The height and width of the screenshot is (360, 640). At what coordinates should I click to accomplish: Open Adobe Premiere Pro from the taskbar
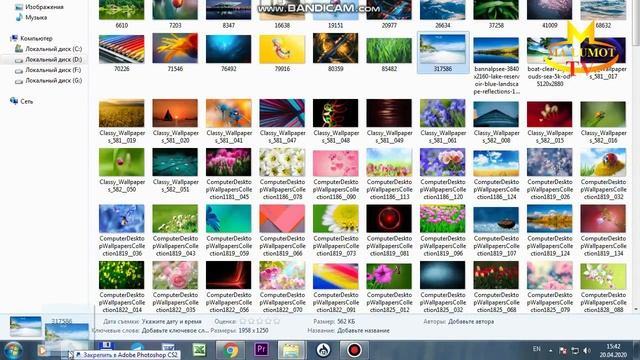pos(261,350)
